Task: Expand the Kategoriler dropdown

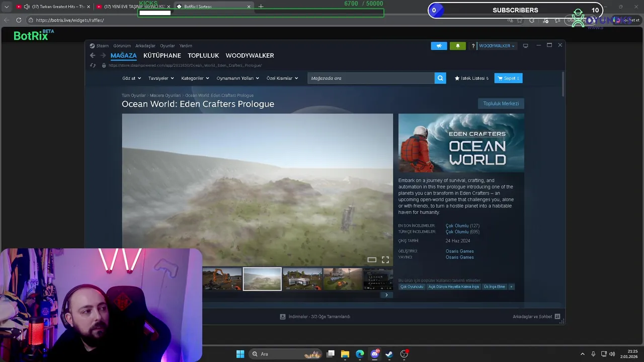Action: [x=195, y=78]
